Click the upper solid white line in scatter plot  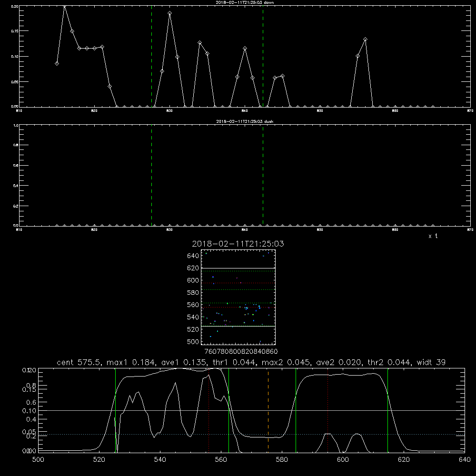coord(238,268)
